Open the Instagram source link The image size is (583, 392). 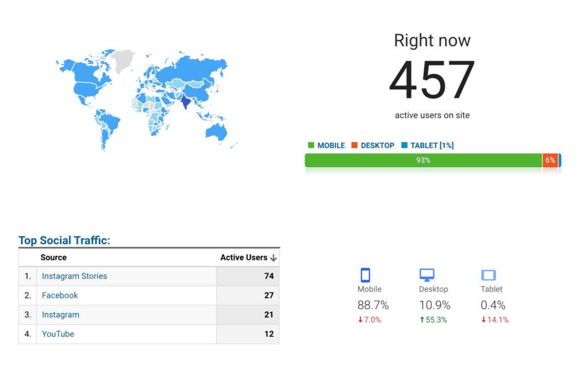(x=60, y=315)
